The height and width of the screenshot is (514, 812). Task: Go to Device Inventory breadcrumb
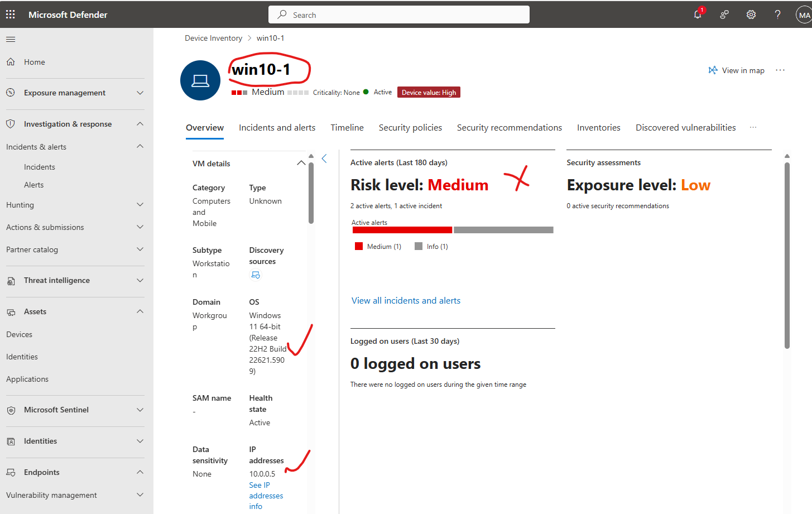point(213,38)
